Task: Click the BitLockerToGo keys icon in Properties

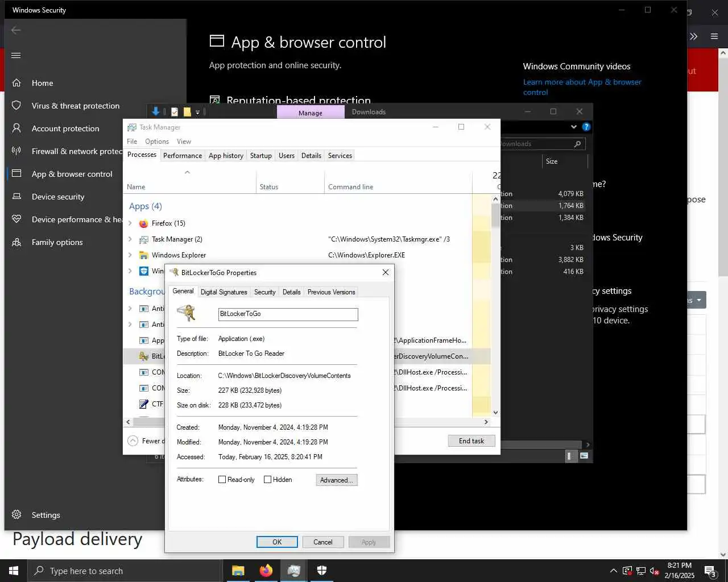Action: [x=186, y=313]
